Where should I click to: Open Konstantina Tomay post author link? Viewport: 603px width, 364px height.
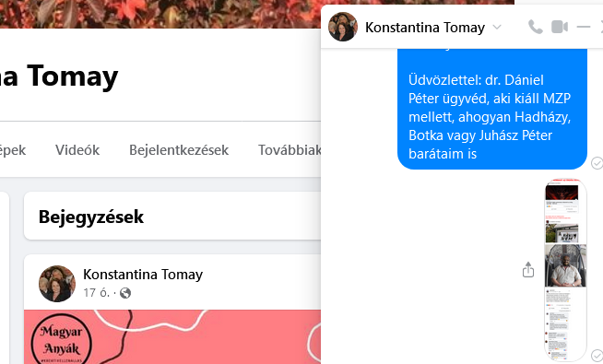(143, 275)
